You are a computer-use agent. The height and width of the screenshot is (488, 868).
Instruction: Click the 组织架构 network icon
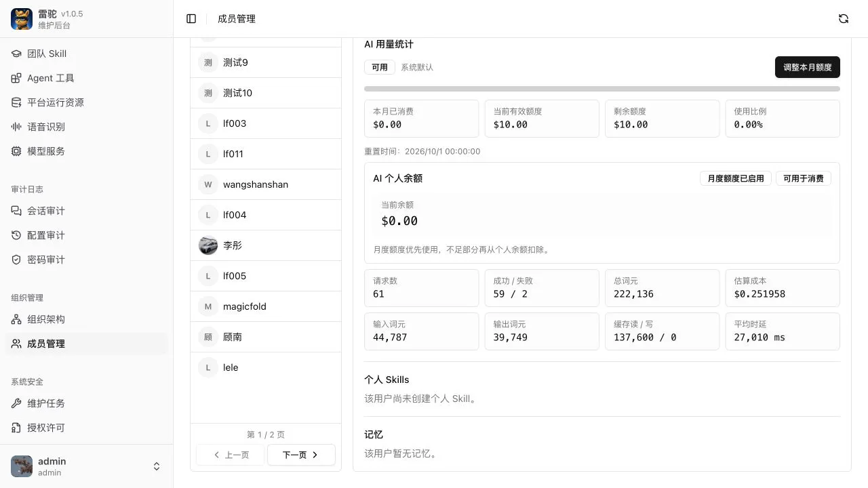pyautogui.click(x=16, y=319)
